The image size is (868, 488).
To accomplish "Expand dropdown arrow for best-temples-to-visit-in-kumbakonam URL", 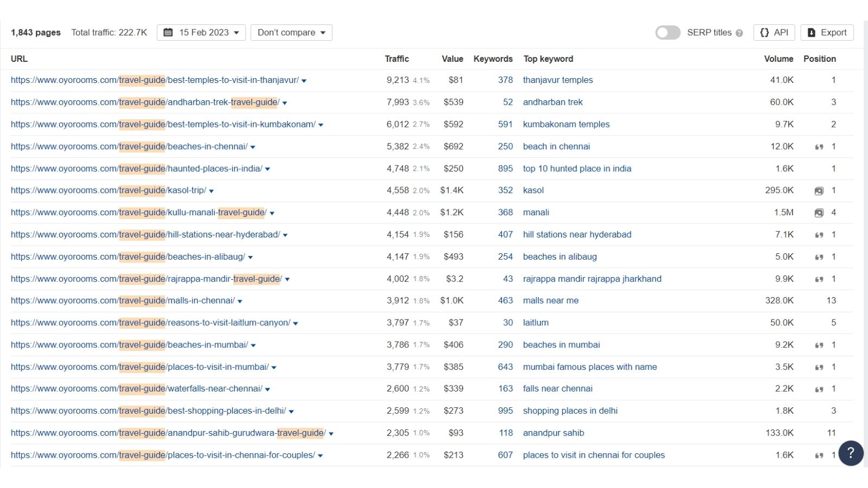I will tap(321, 125).
